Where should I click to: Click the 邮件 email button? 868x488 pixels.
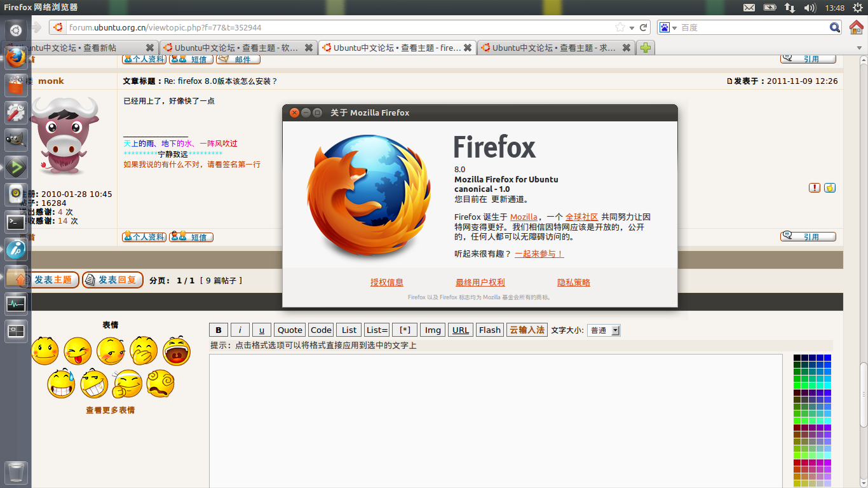(238, 59)
